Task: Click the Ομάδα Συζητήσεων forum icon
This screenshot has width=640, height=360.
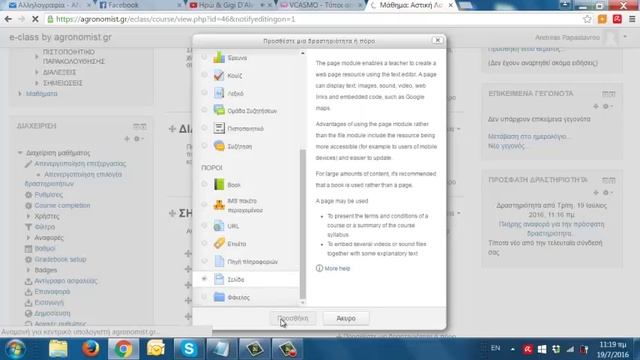Action: tap(219, 111)
